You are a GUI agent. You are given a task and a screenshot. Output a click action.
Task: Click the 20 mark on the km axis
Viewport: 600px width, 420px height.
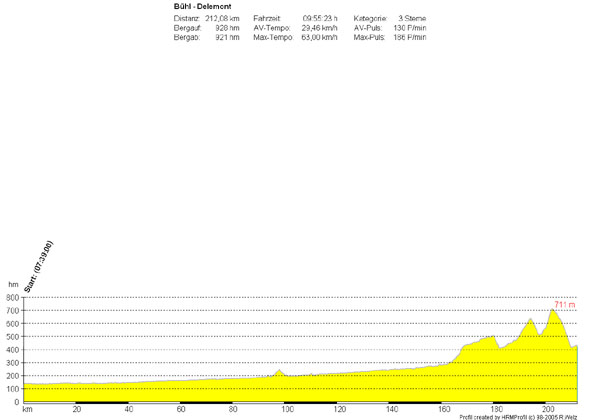(x=78, y=410)
